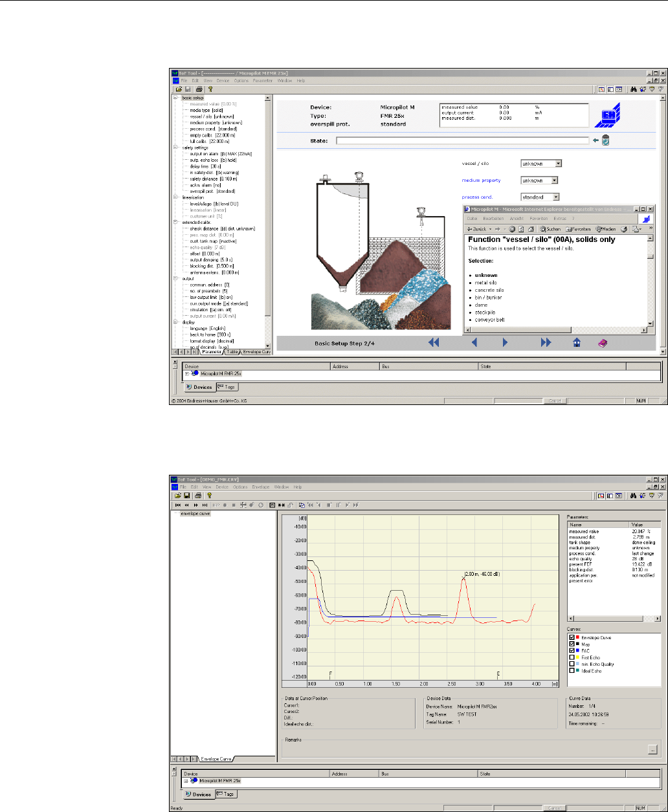Click Help question mark icon in upper toolbar

click(210, 89)
